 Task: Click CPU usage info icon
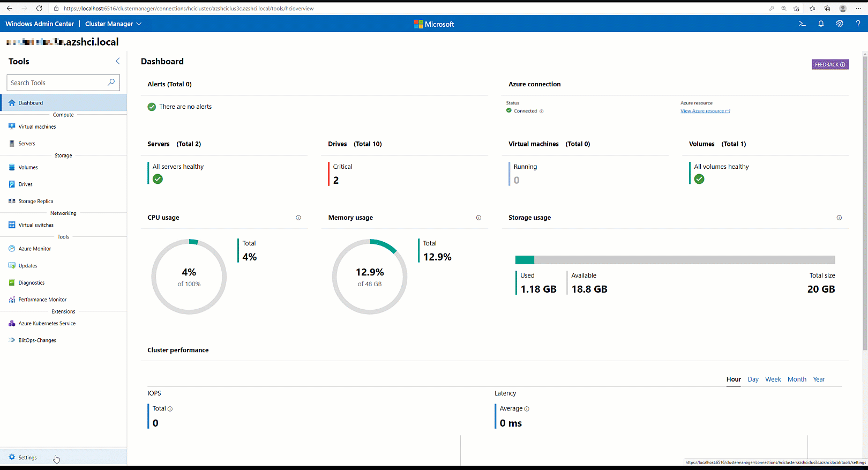click(x=298, y=218)
